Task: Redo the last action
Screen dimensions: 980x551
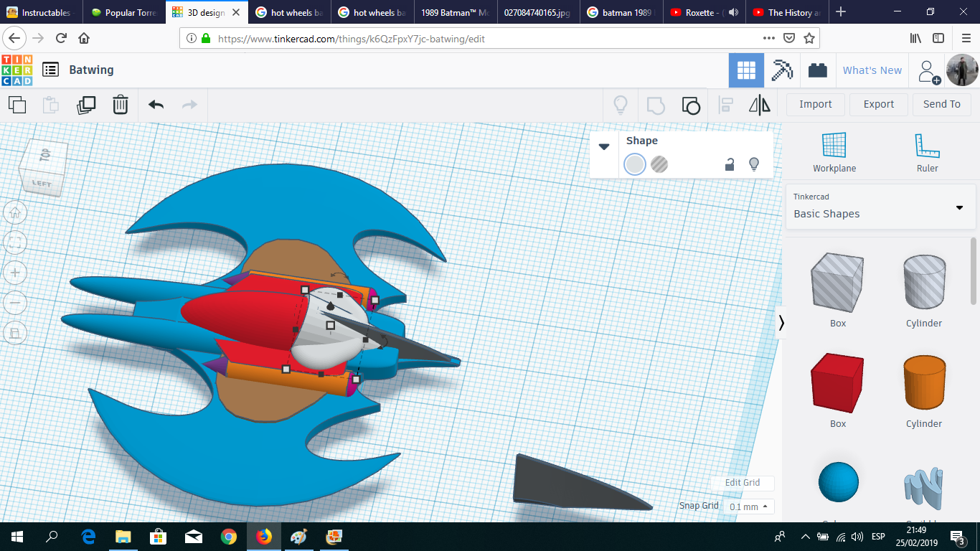Action: coord(189,105)
